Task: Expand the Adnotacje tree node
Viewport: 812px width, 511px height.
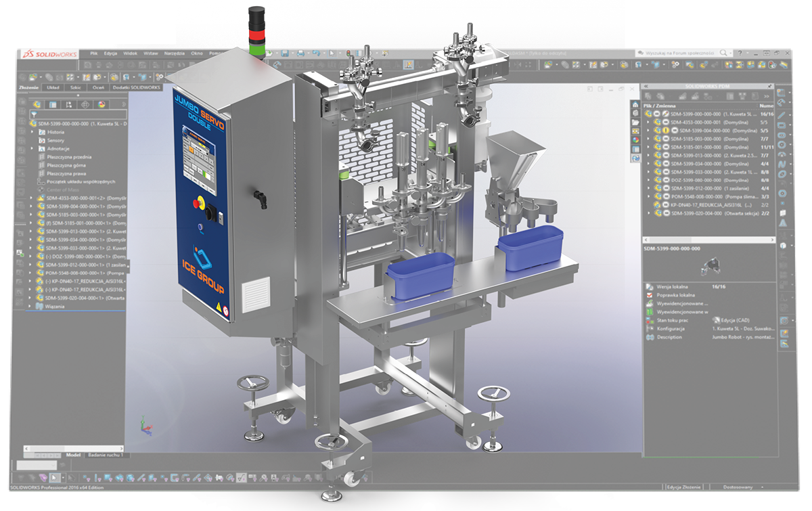Action: click(31, 148)
